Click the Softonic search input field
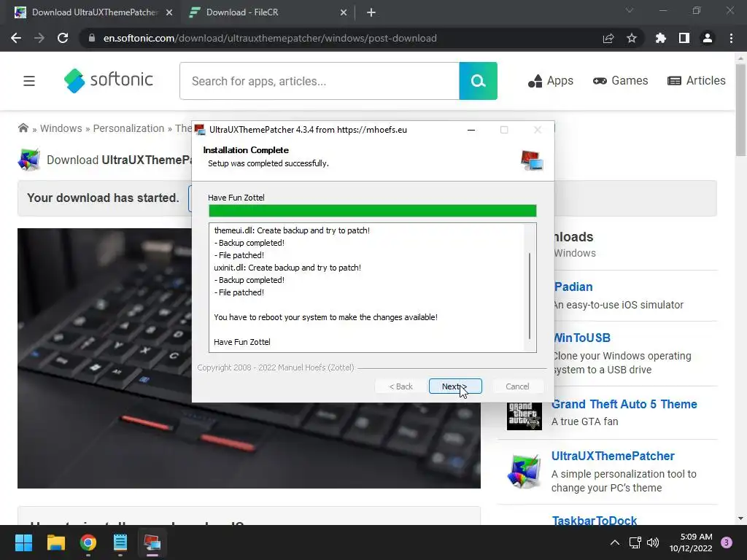 [320, 81]
